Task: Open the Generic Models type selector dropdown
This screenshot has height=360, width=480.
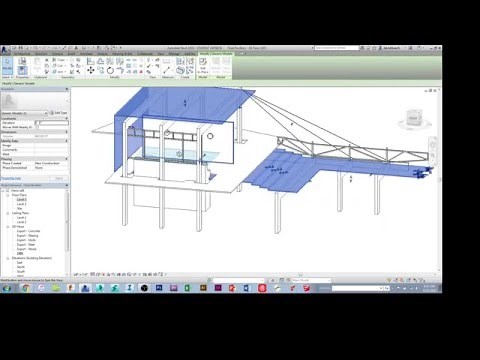Action: 24,113
